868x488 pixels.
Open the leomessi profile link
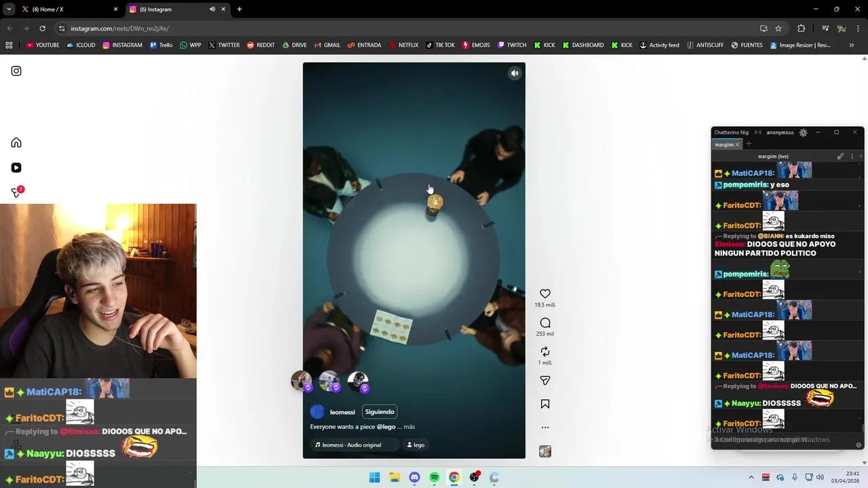click(342, 412)
